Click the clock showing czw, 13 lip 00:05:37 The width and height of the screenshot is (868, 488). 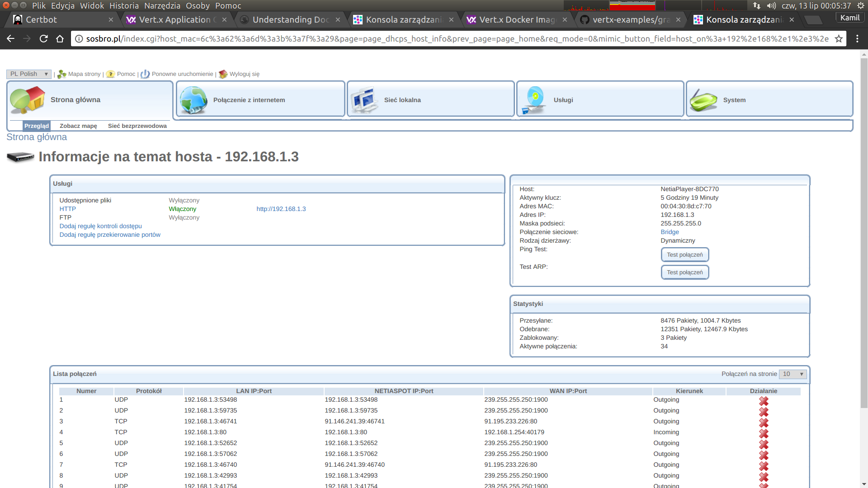tap(816, 6)
